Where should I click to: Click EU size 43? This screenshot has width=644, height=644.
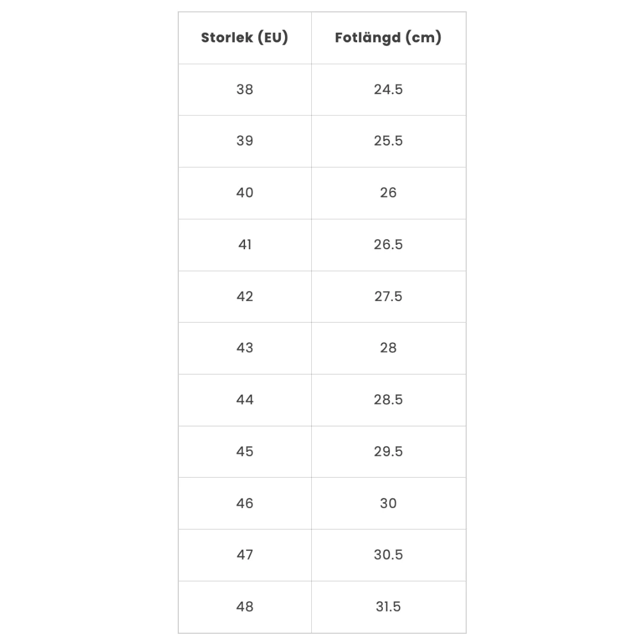pyautogui.click(x=244, y=348)
